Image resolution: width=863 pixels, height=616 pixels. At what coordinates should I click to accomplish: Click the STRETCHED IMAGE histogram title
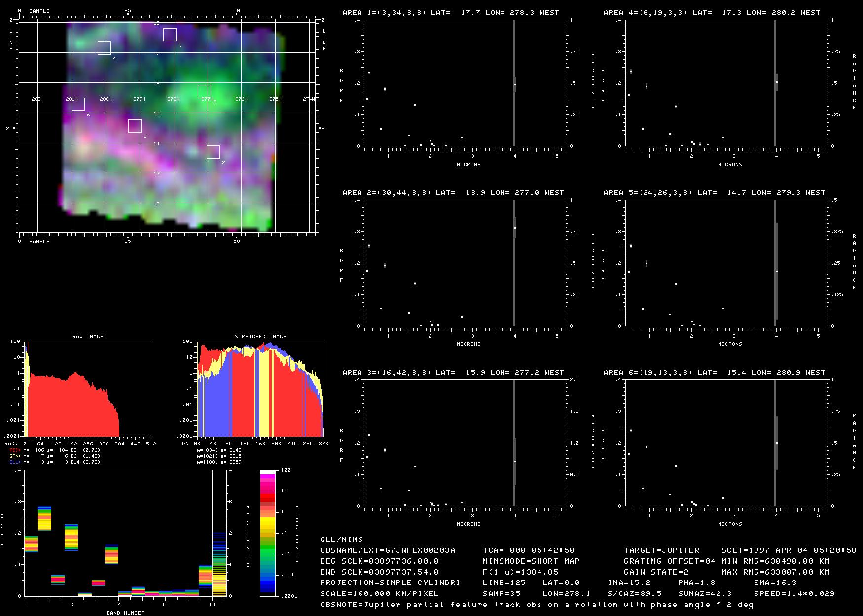coord(260,336)
